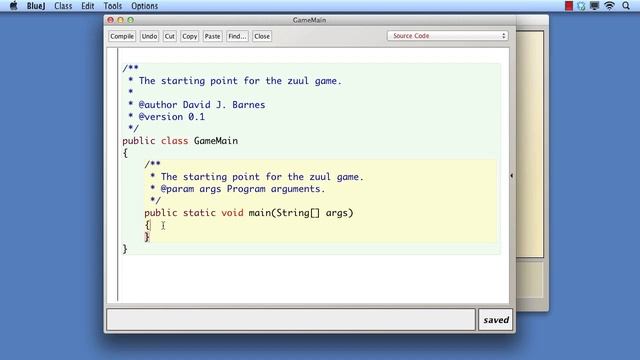Click the "@author David J. Barnes" line
The image size is (640, 360).
pyautogui.click(x=202, y=105)
